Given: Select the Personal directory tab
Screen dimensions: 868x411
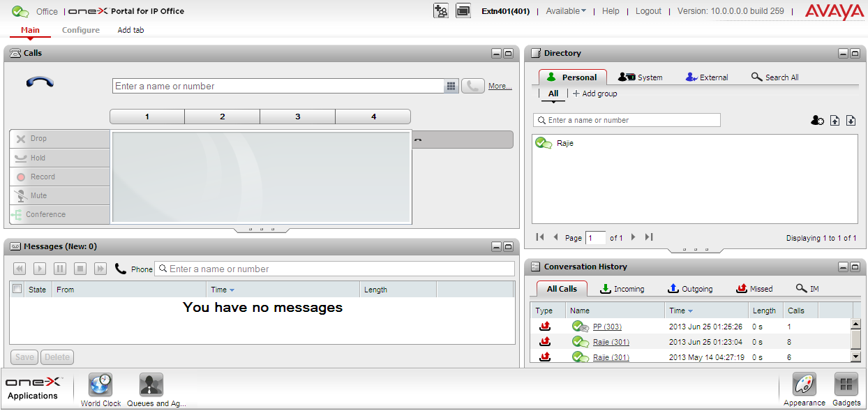Looking at the screenshot, I should click(573, 77).
